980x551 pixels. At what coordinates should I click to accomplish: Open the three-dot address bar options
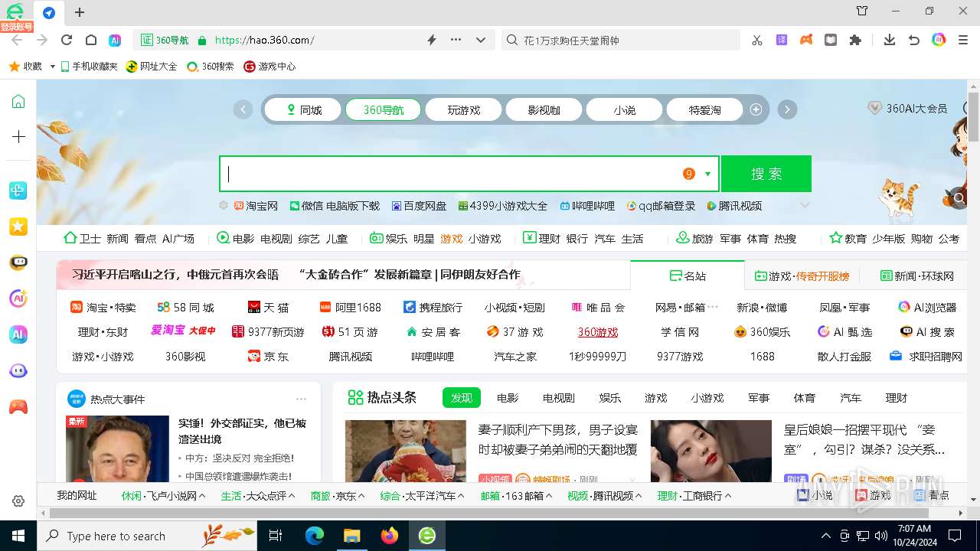coord(456,40)
